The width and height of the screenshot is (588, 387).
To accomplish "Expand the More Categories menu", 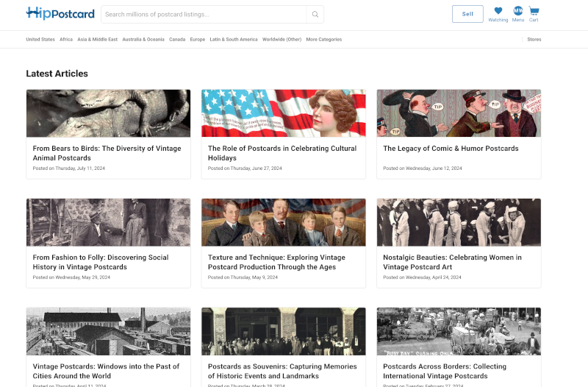I will pyautogui.click(x=324, y=40).
